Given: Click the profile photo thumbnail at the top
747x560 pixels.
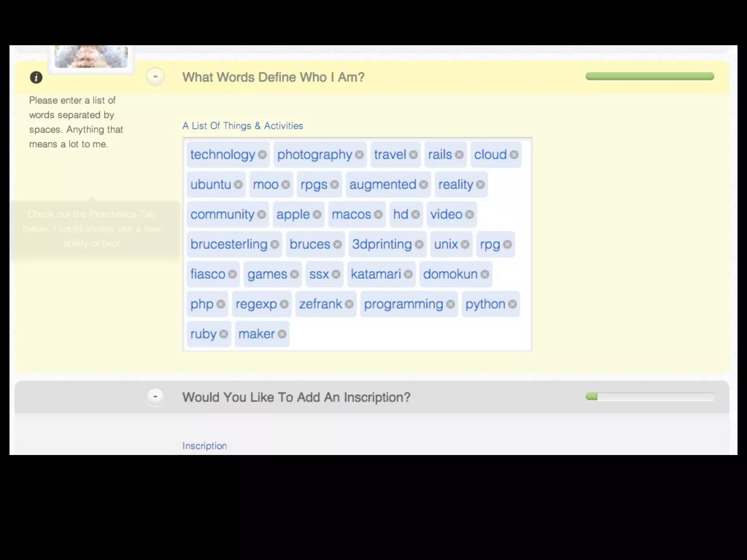Looking at the screenshot, I should click(x=91, y=57).
